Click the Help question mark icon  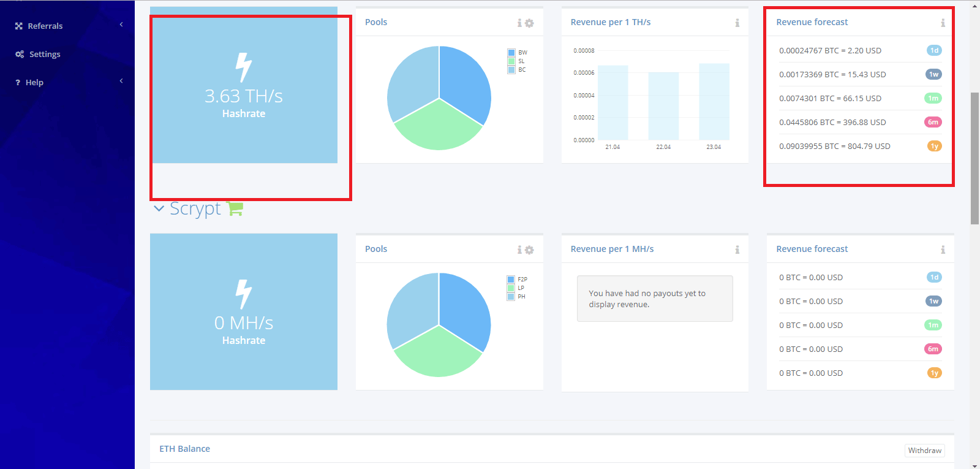18,82
